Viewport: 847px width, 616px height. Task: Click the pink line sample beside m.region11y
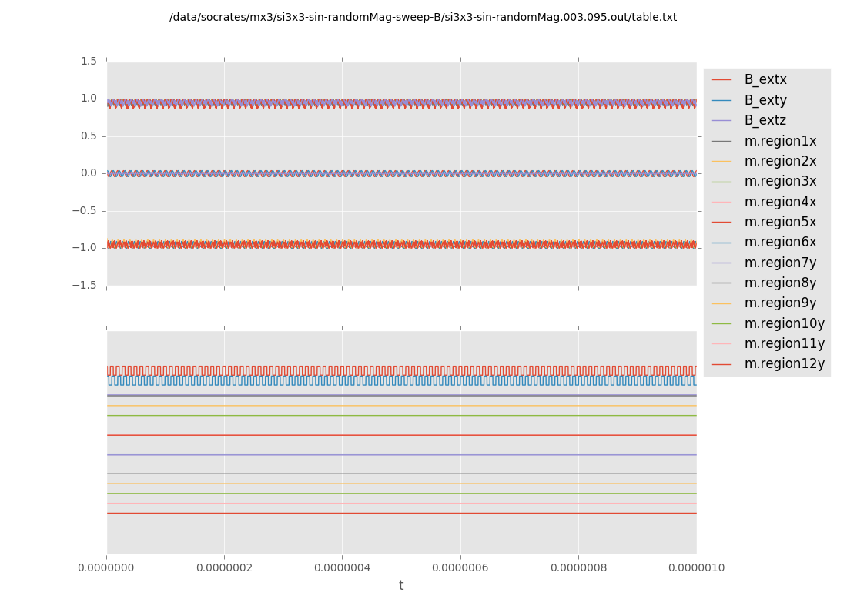[721, 344]
